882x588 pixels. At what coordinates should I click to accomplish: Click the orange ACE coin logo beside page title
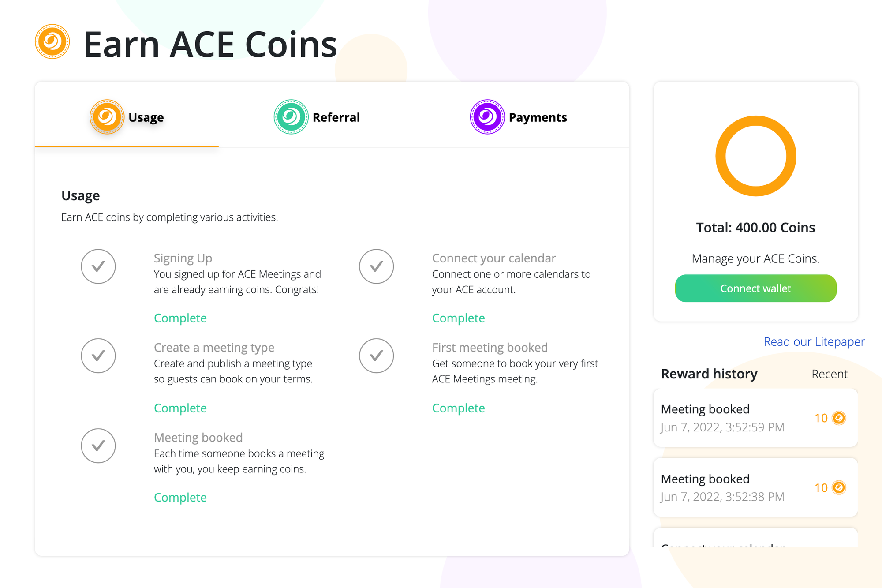click(52, 42)
